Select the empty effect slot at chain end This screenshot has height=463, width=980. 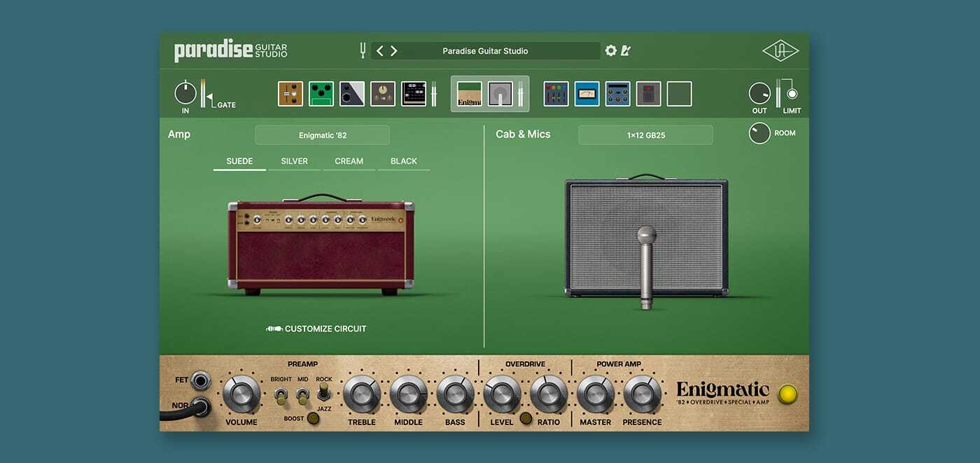679,94
